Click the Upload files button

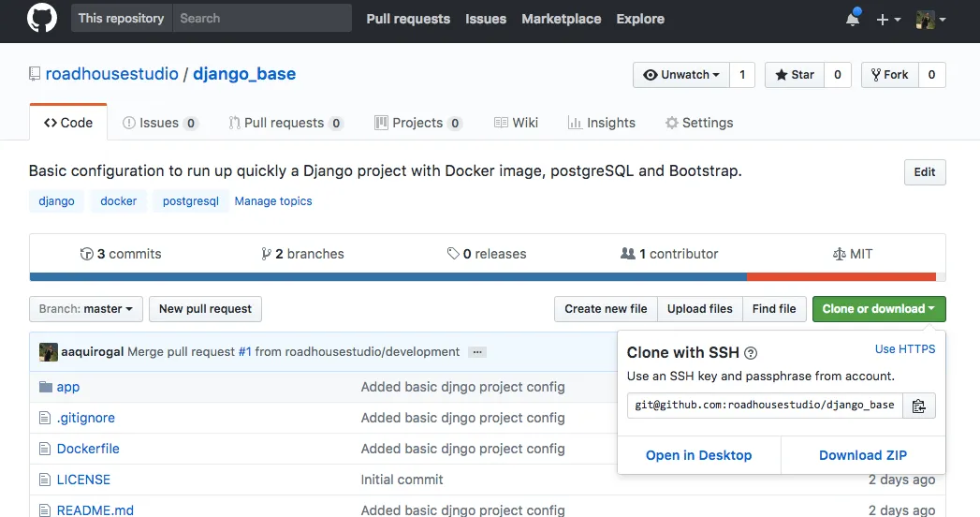click(x=699, y=309)
